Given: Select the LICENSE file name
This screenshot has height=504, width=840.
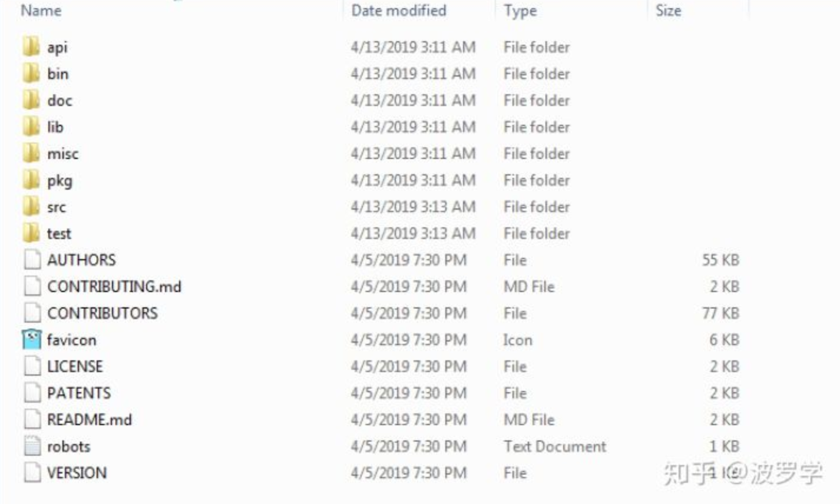Looking at the screenshot, I should (75, 366).
